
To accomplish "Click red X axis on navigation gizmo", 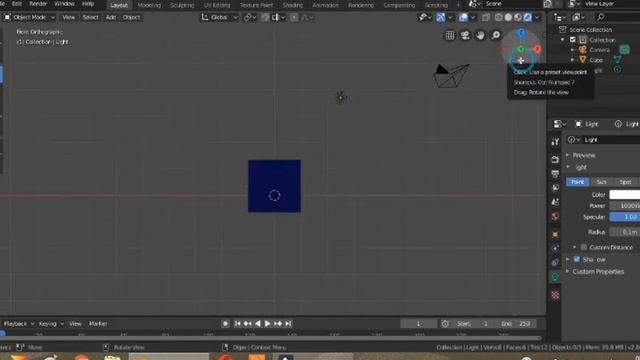I will point(537,49).
